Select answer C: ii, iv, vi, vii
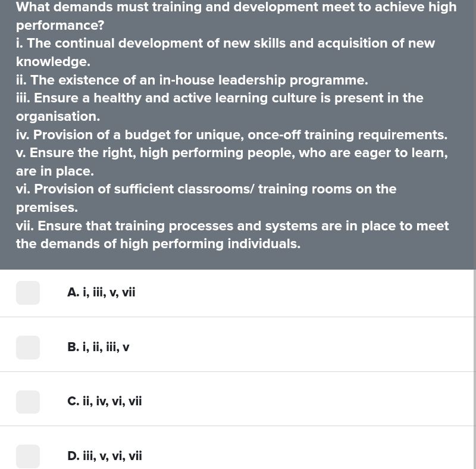Screen dimensions: 476x469 (104, 401)
